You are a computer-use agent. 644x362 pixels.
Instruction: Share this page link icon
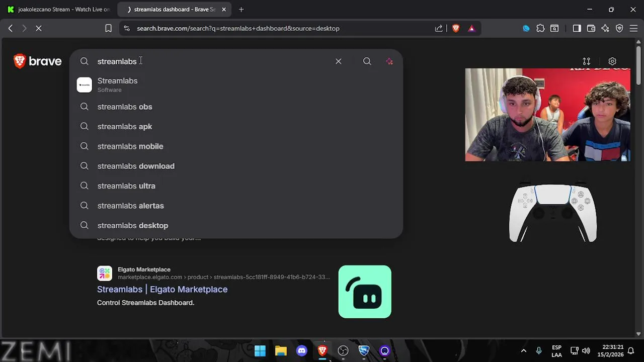coord(439,29)
